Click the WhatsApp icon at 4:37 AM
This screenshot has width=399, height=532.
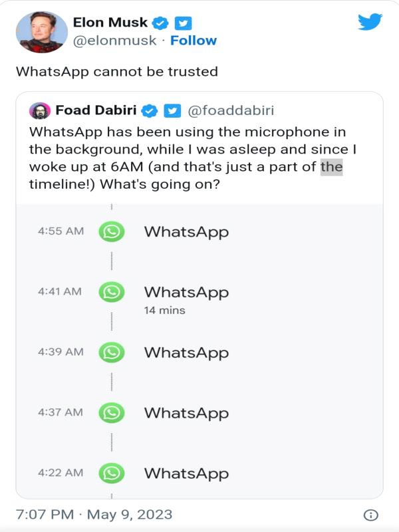click(x=112, y=412)
